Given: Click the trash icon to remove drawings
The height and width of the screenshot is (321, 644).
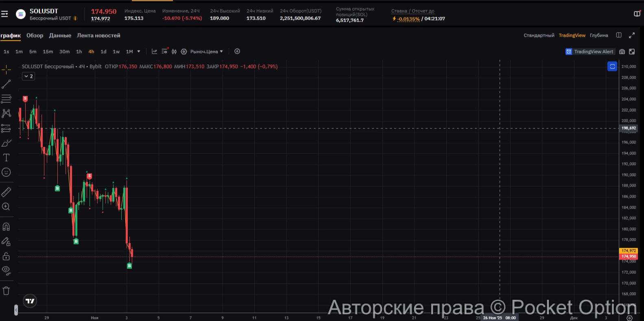Looking at the screenshot, I should 6,290.
